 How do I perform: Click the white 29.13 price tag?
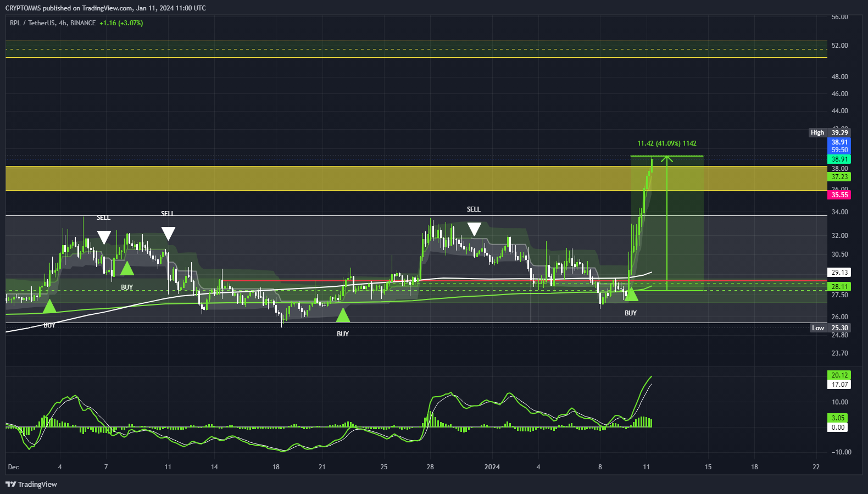[x=839, y=273]
